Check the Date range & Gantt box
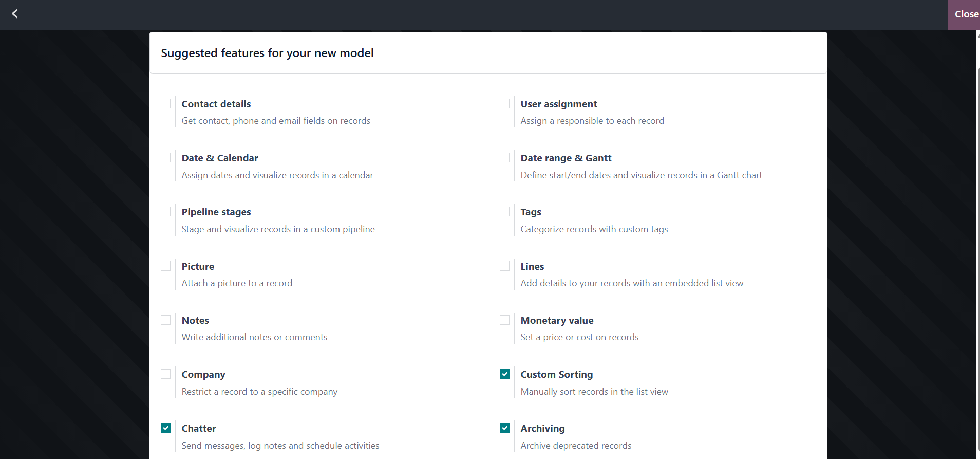The width and height of the screenshot is (980, 459). (505, 158)
